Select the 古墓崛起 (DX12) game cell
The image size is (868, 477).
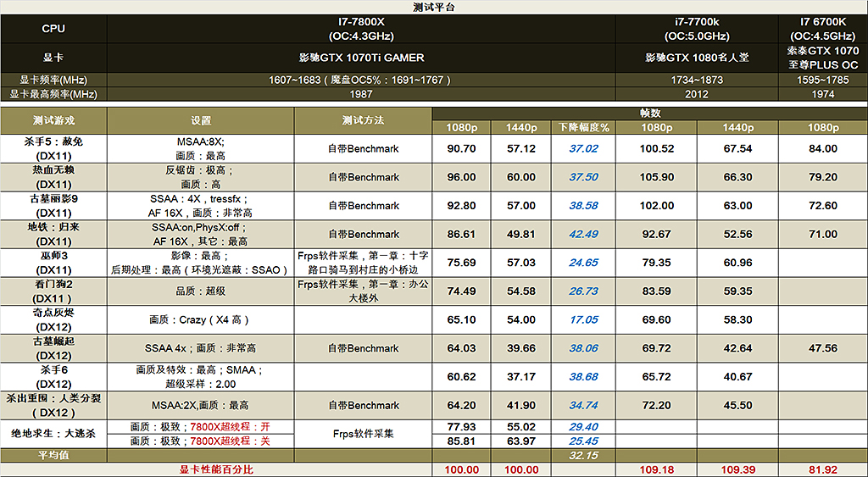(x=53, y=348)
